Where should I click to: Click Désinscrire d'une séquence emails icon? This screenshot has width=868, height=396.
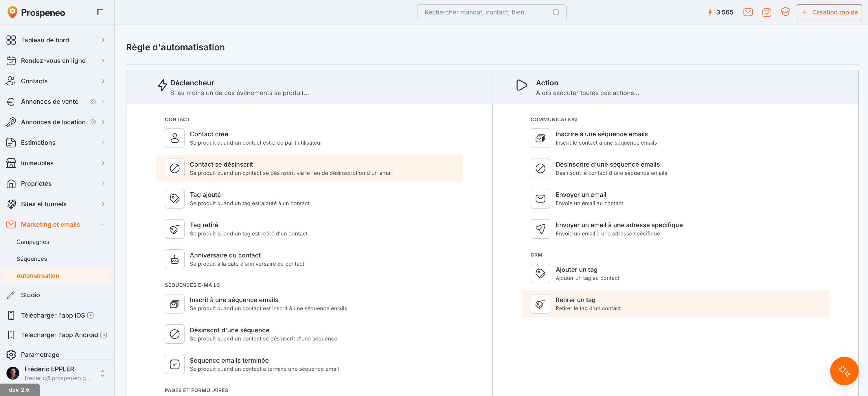[x=540, y=168]
